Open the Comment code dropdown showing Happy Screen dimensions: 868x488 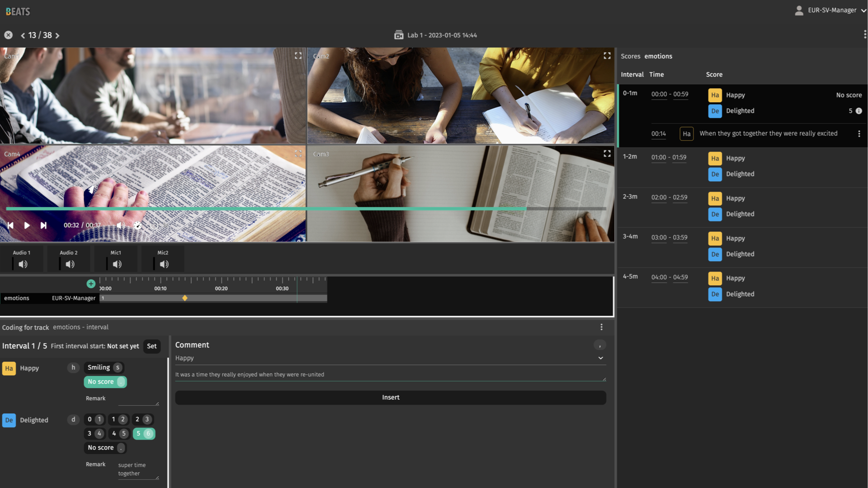click(x=390, y=358)
